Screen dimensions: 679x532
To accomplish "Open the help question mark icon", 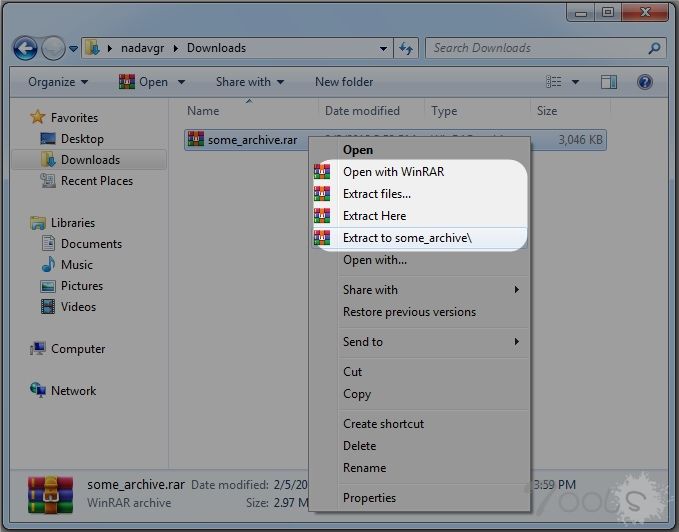I will tap(645, 82).
